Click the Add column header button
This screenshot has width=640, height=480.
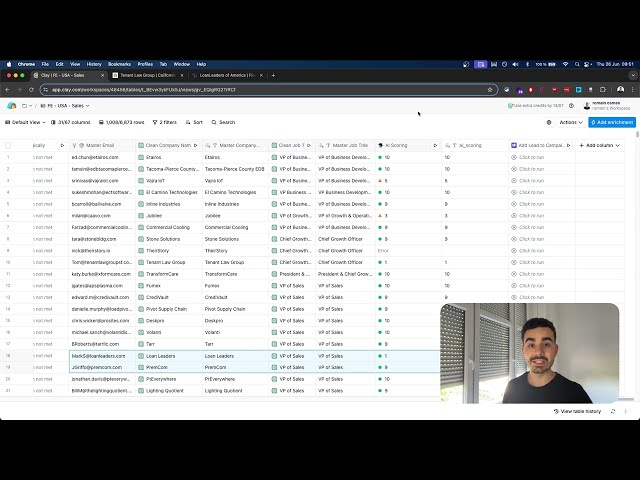pyautogui.click(x=599, y=145)
